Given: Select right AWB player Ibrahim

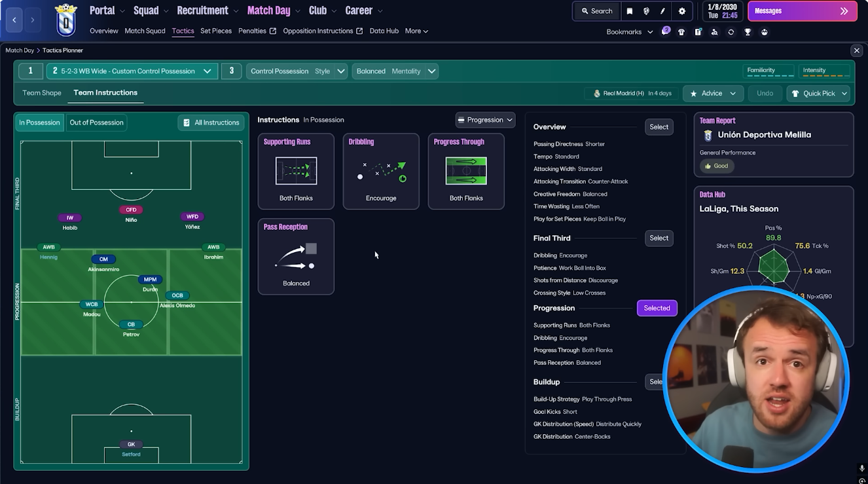Looking at the screenshot, I should [x=213, y=251].
